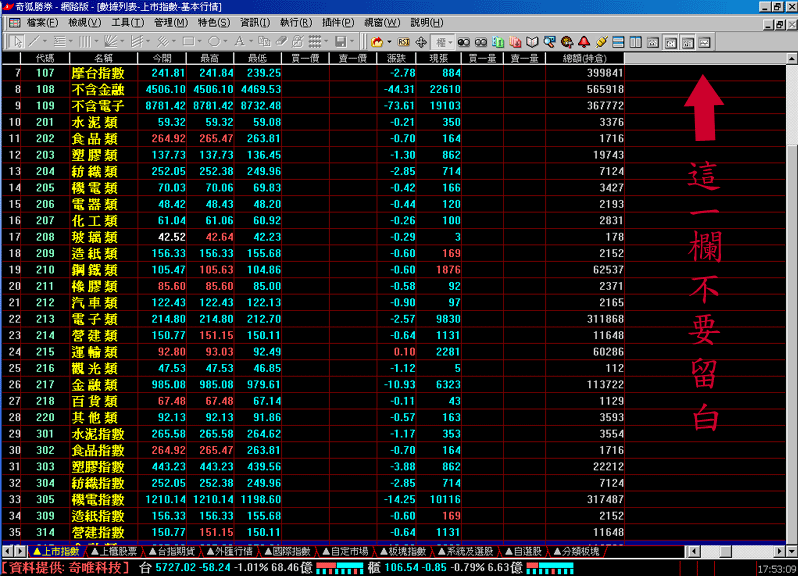This screenshot has height=576, width=798.
Task: Open the 資訊(I) menu
Action: [x=254, y=22]
